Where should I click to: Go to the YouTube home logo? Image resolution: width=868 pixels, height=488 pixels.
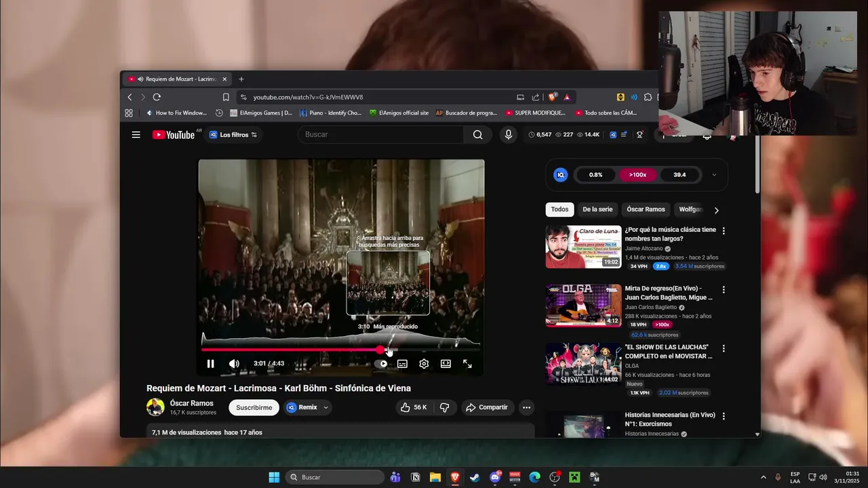[174, 135]
